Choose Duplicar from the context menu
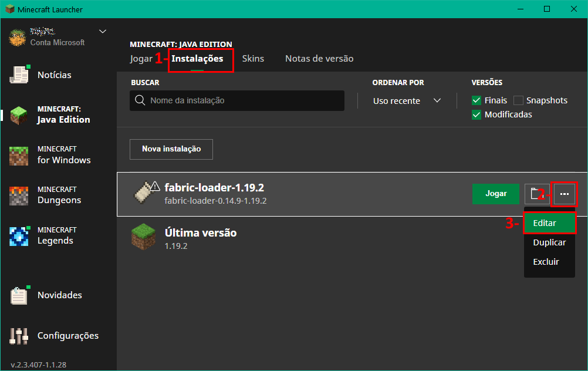 [x=549, y=242]
